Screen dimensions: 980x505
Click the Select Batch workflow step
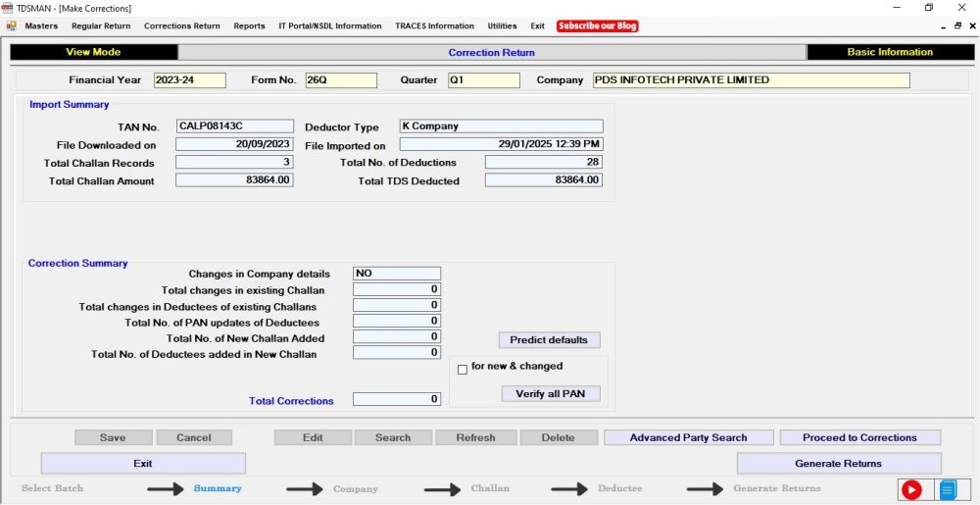click(52, 488)
